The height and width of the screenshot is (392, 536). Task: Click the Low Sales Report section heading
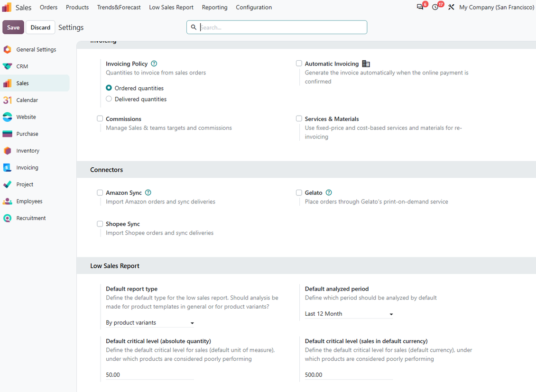[x=114, y=265]
